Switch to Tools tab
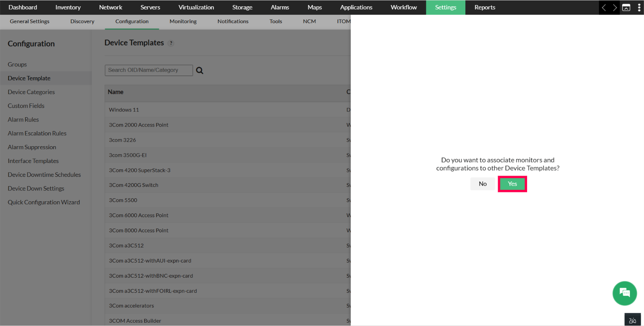Screen dimensions: 644x326 [x=276, y=21]
